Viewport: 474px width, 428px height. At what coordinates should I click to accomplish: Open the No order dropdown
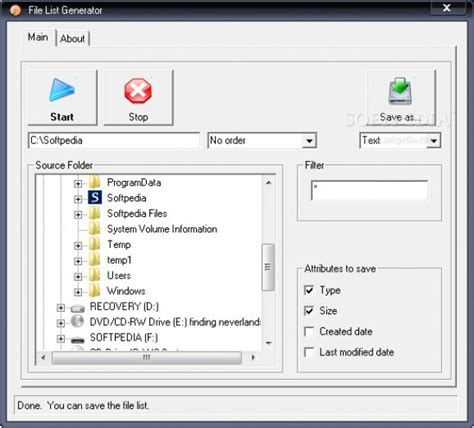[x=309, y=141]
